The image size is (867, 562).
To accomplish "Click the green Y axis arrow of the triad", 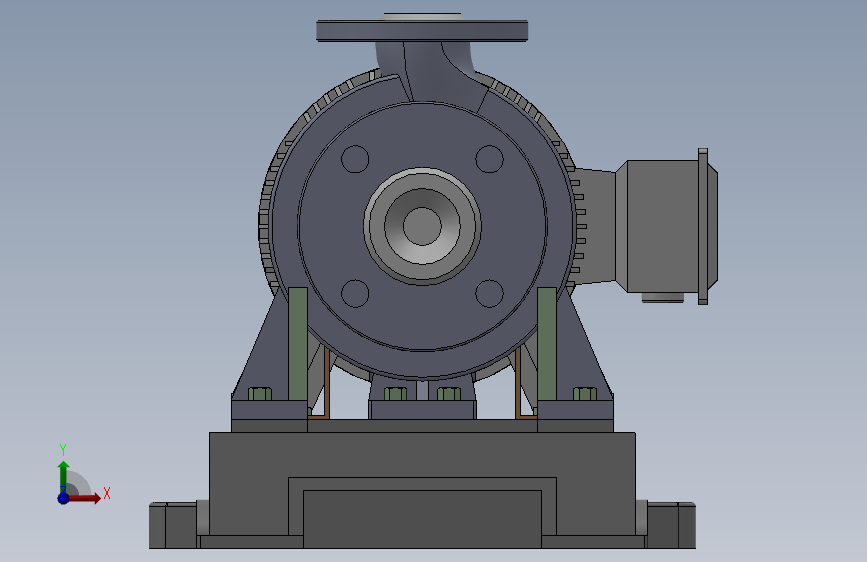I will (63, 476).
